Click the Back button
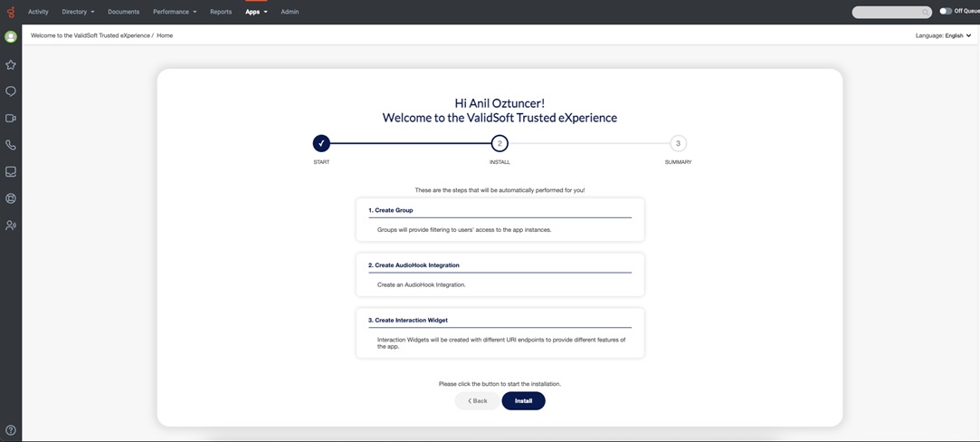Image resolution: width=980 pixels, height=442 pixels. click(x=477, y=400)
